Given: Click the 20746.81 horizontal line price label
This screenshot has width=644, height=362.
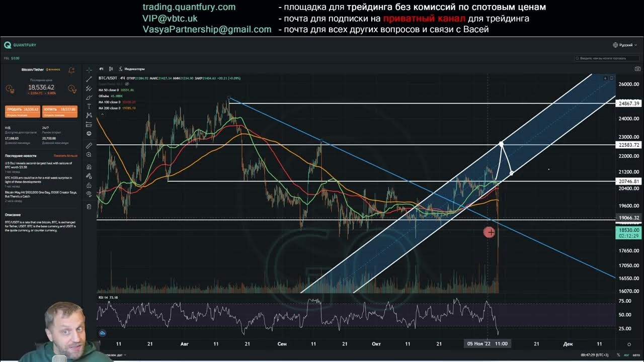Looking at the screenshot, I should [629, 181].
